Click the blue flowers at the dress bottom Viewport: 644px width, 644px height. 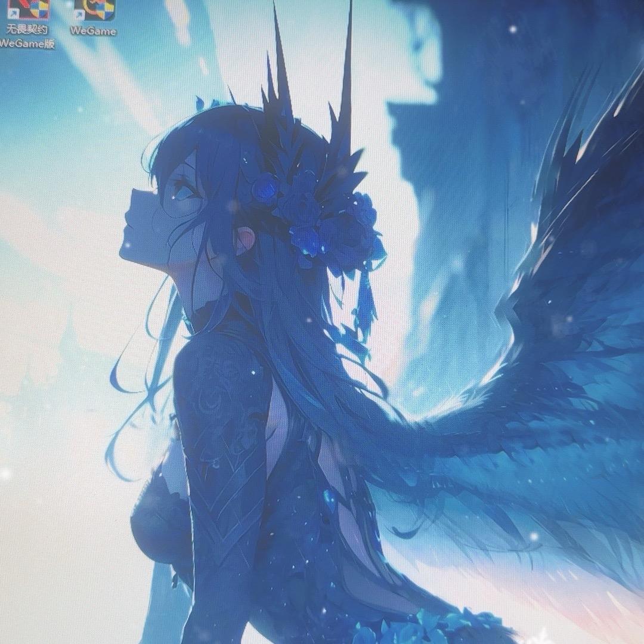417,623
